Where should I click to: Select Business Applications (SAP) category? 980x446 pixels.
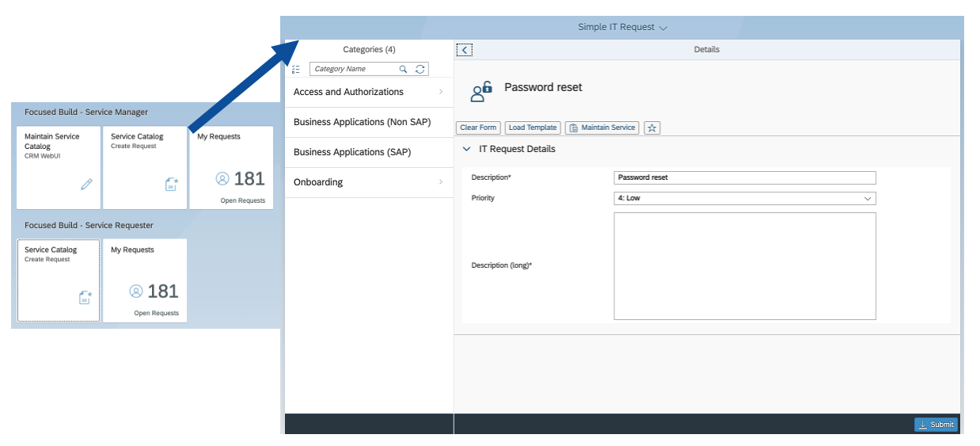(368, 152)
